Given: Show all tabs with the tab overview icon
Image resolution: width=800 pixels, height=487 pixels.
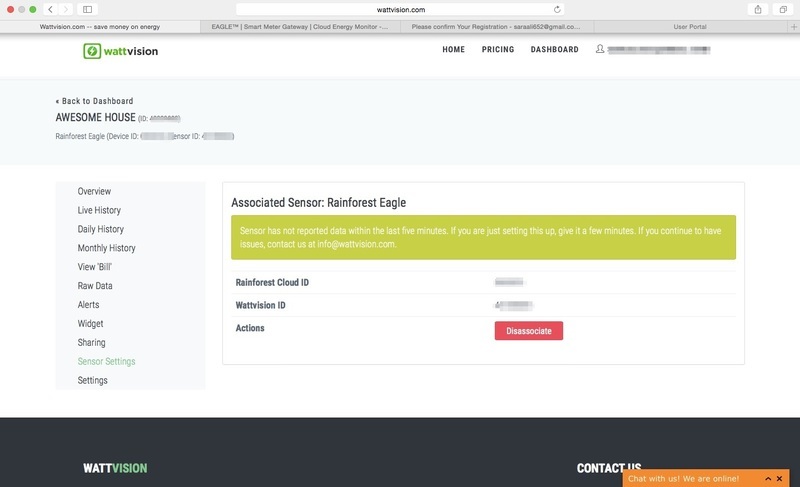Looking at the screenshot, I should (783, 9).
